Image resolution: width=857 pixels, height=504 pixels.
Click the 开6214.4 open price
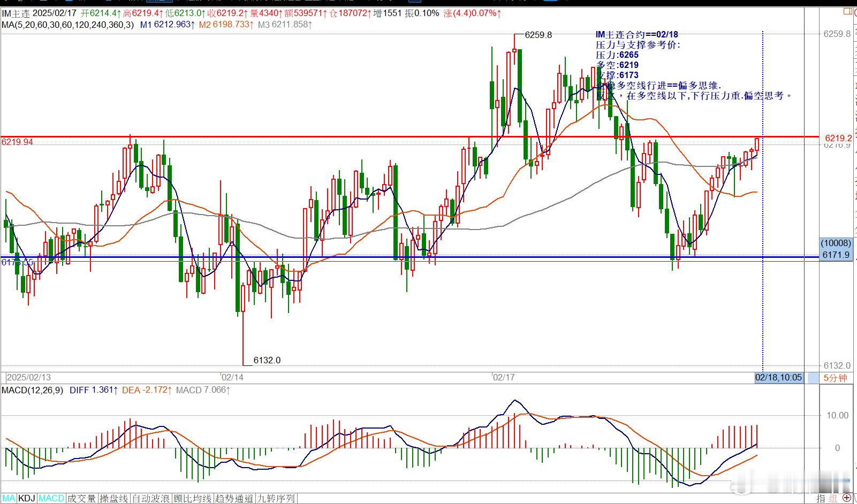pyautogui.click(x=101, y=13)
